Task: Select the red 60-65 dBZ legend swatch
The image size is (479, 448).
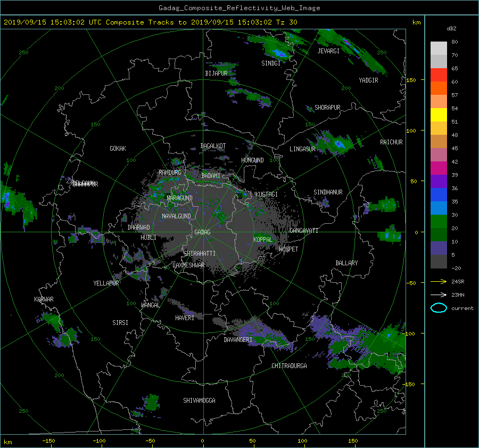Action: tap(439, 75)
